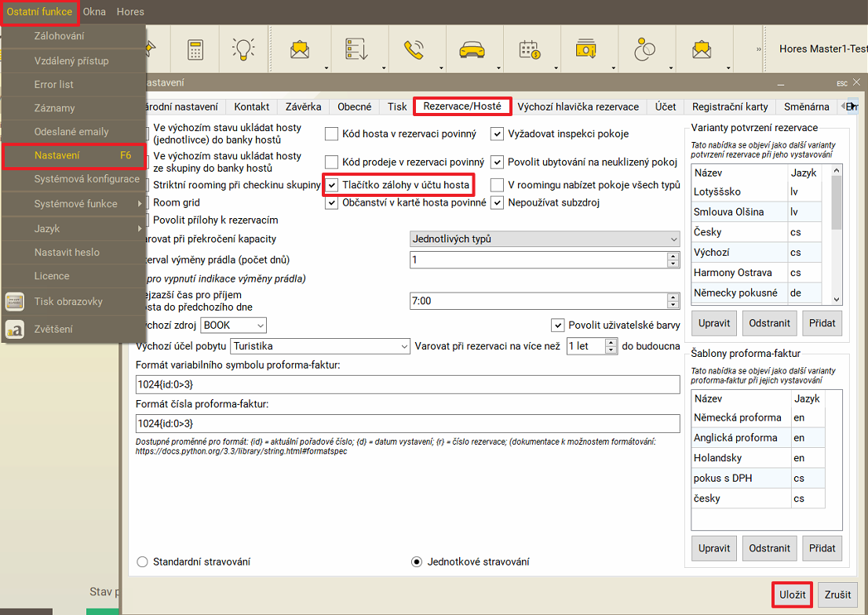
Task: Click the checklist with arrow toolbar icon
Action: pos(357,49)
